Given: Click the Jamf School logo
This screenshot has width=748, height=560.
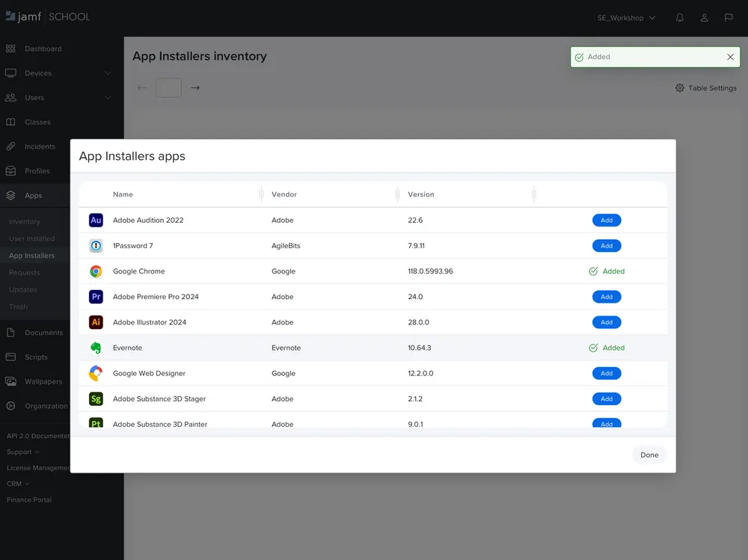Looking at the screenshot, I should point(48,16).
